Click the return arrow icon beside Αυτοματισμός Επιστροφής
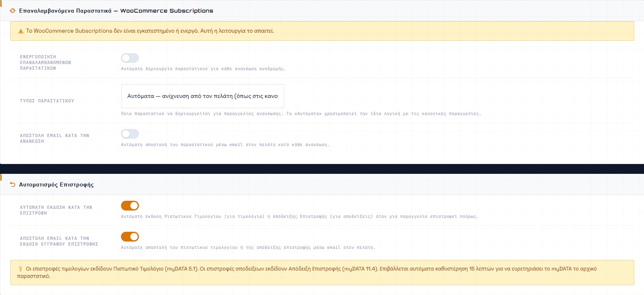The height and width of the screenshot is (295, 644). click(x=13, y=184)
